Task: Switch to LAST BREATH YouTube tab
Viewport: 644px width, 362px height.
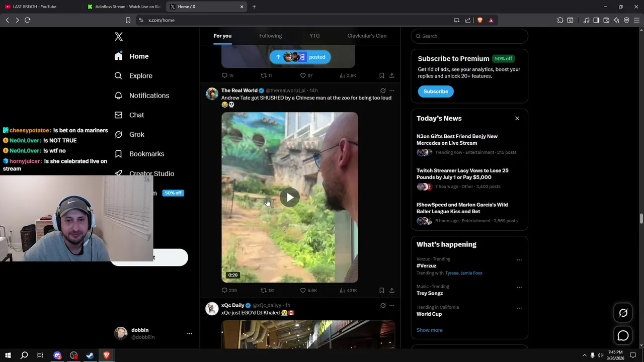Action: click(40, 7)
